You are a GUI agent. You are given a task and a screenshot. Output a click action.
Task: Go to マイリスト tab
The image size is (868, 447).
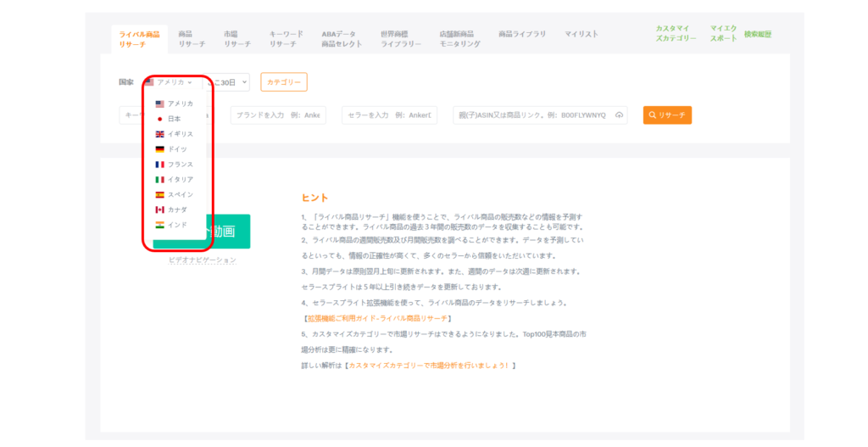coord(581,34)
